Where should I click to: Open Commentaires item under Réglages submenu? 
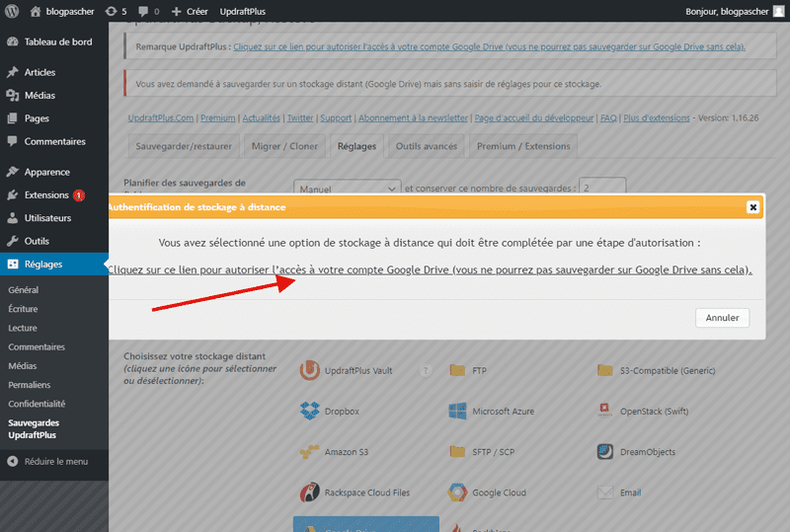(37, 347)
